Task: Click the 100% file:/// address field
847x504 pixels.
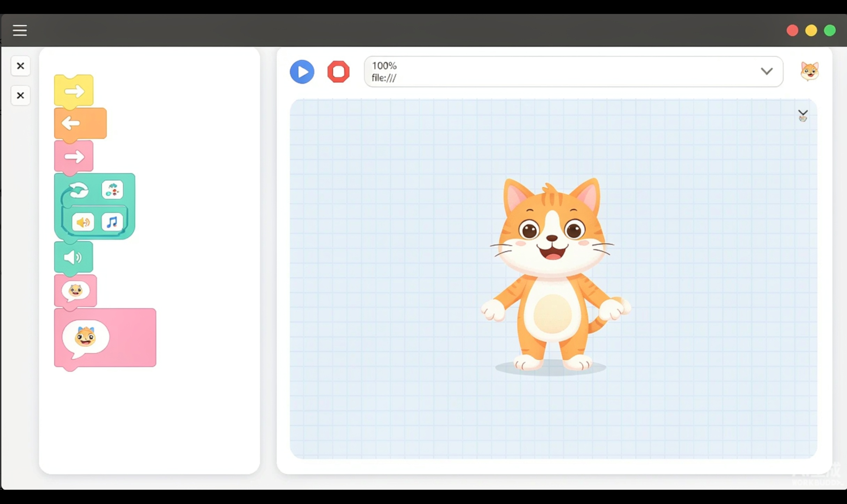Action: (573, 72)
